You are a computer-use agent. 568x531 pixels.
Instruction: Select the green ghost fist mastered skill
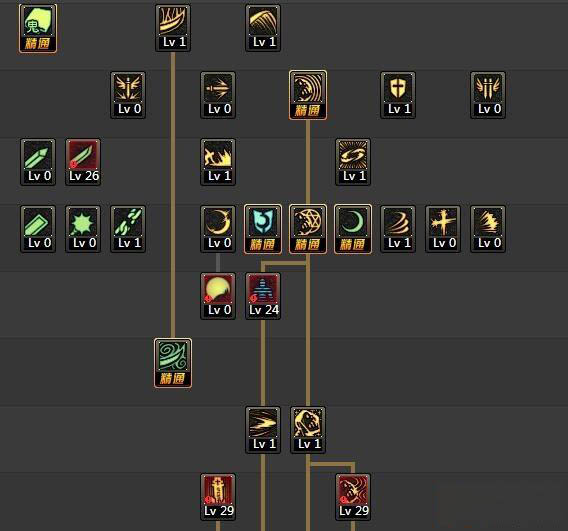tap(38, 29)
